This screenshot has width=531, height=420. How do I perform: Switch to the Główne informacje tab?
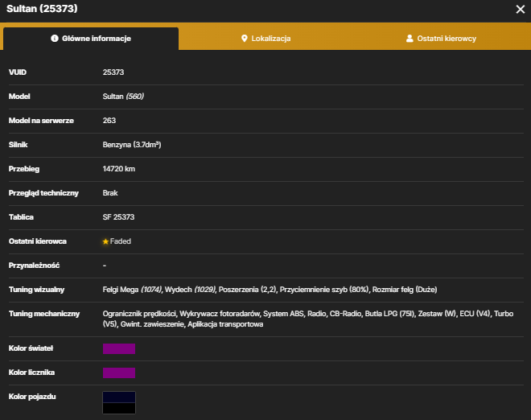[x=91, y=39]
